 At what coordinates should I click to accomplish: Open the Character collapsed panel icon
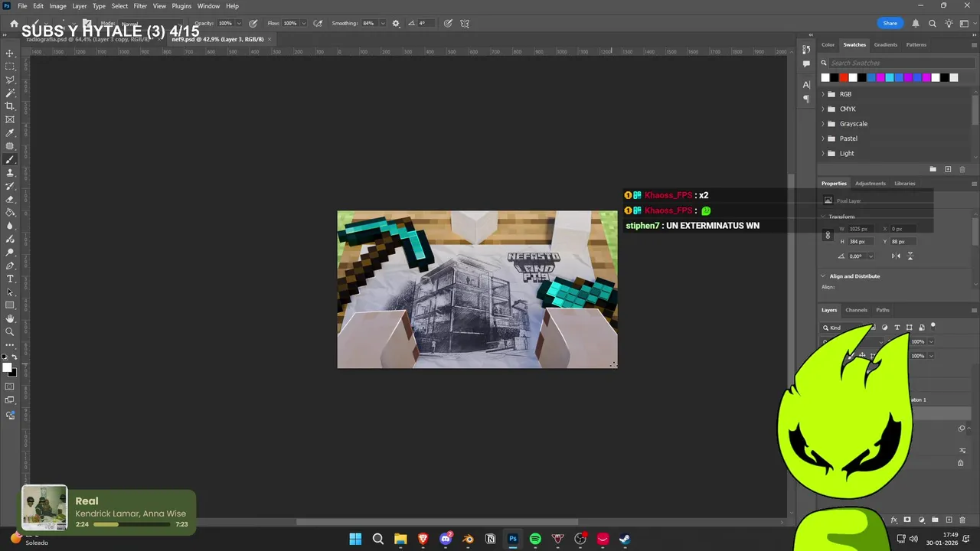pos(806,84)
